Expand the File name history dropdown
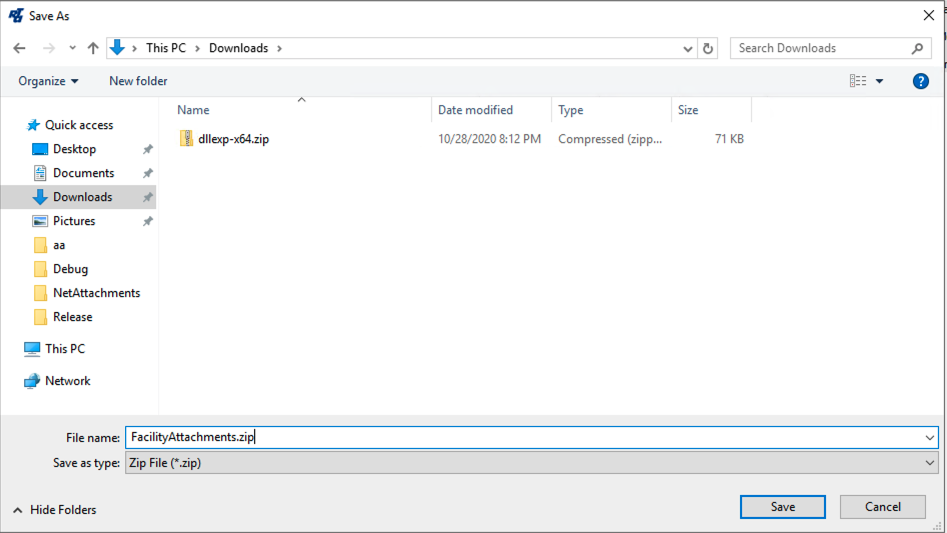The height and width of the screenshot is (533, 947). click(930, 437)
